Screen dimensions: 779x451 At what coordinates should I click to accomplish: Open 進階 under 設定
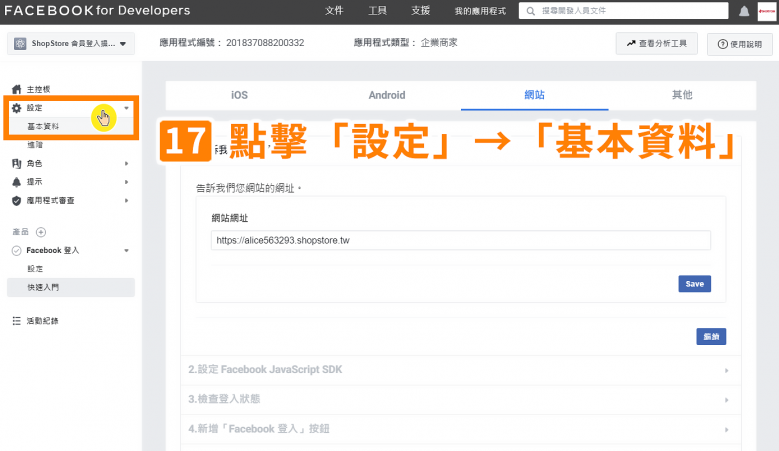(x=35, y=145)
